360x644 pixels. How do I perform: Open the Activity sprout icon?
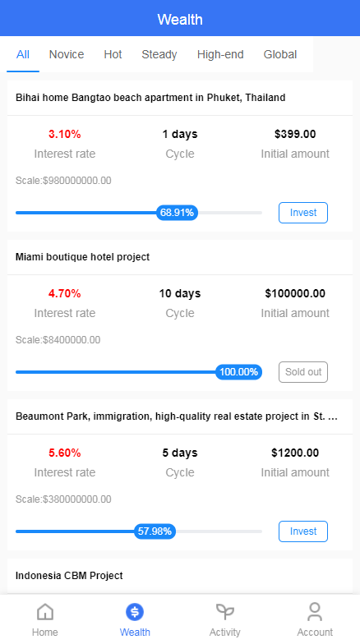pyautogui.click(x=225, y=612)
